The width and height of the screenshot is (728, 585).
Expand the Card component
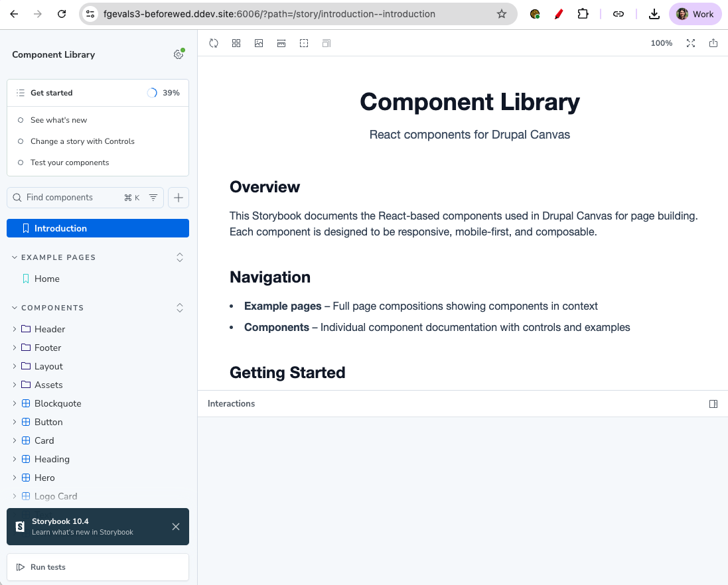pyautogui.click(x=15, y=440)
